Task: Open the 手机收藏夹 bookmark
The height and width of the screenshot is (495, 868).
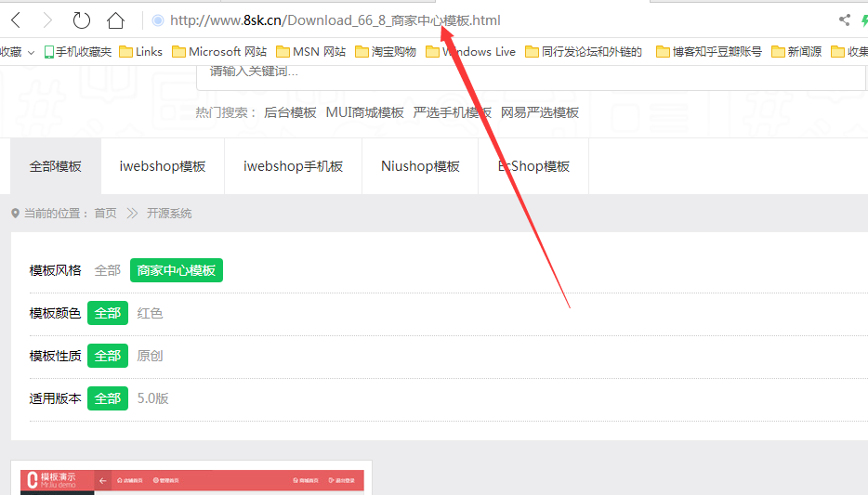Action: click(78, 52)
